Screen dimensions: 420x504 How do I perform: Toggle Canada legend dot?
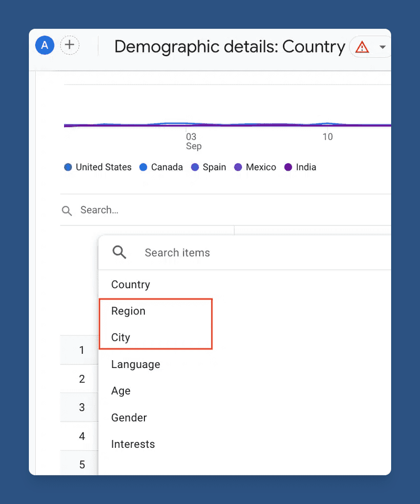tap(143, 167)
